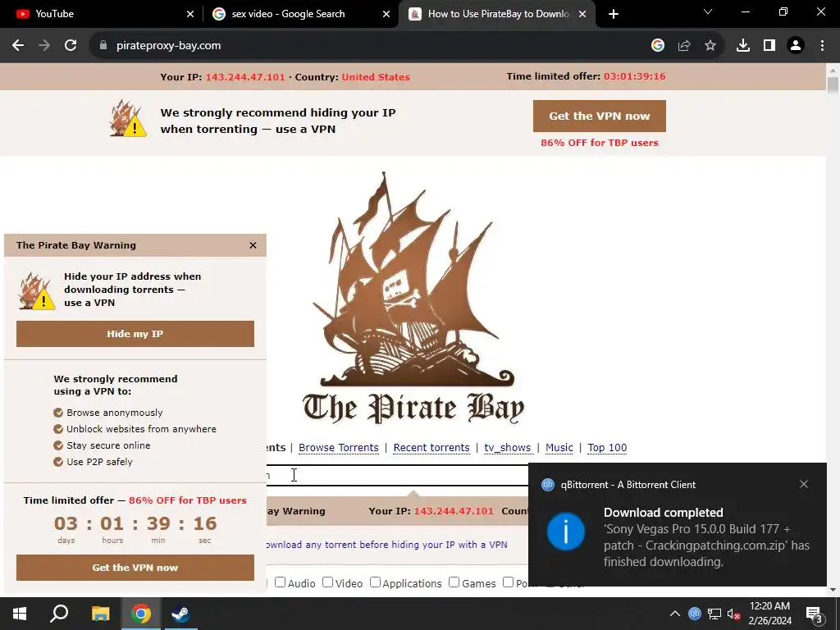Open the tv_shows link
The width and height of the screenshot is (840, 630).
point(507,447)
